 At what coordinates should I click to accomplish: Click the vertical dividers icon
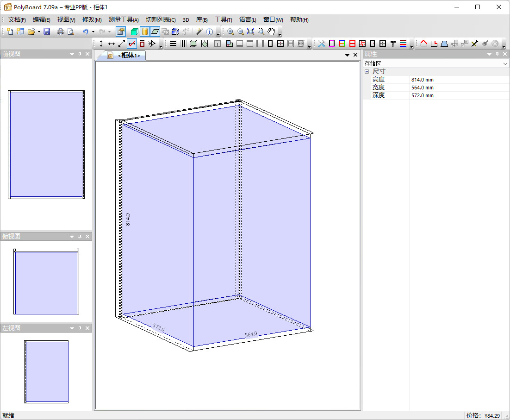click(183, 44)
